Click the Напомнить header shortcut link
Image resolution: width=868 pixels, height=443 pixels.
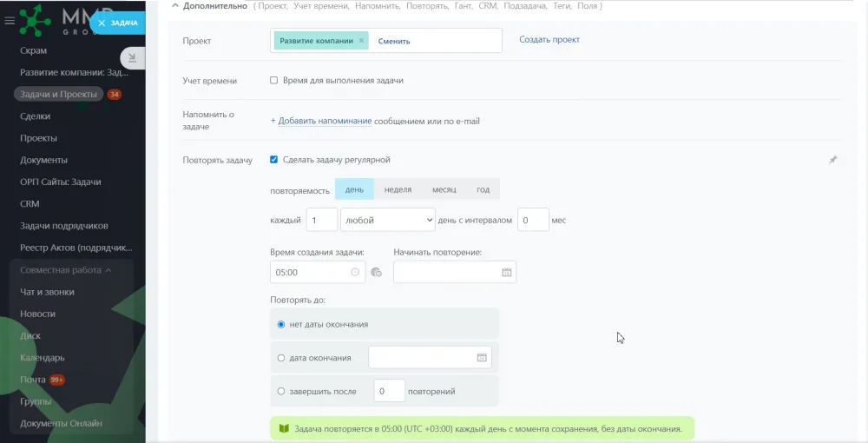tap(378, 6)
